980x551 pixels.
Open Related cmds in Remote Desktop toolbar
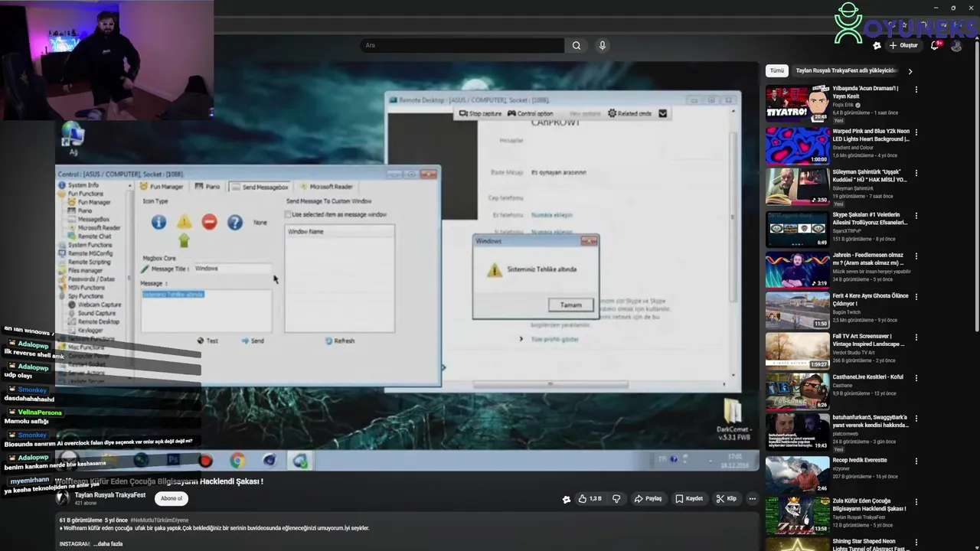click(x=629, y=113)
